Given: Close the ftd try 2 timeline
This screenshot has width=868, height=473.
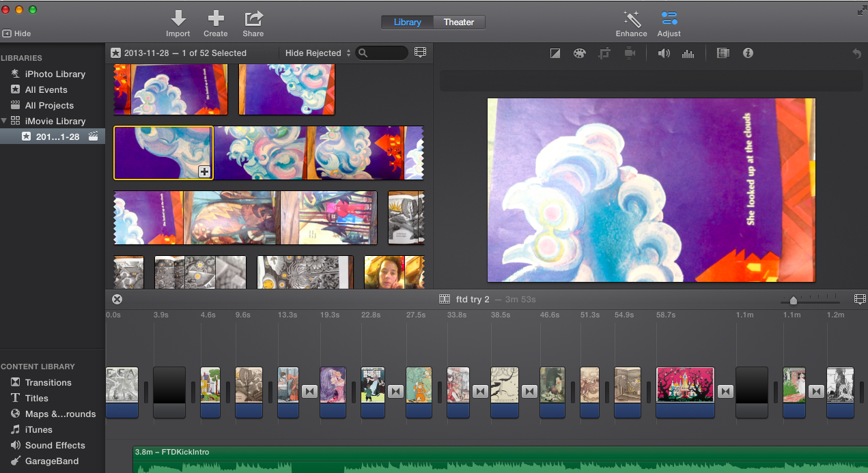Looking at the screenshot, I should [x=117, y=299].
